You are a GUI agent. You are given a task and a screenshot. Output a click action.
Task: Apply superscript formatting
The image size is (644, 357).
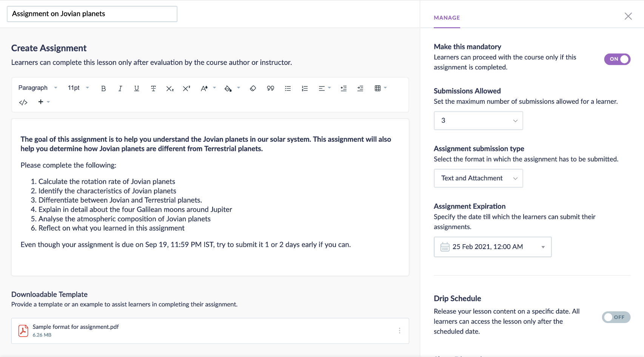[186, 88]
